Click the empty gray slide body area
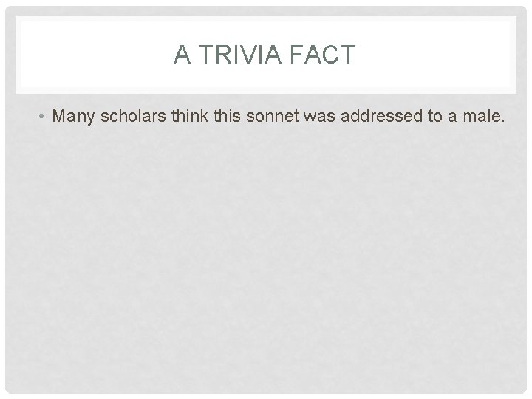Image resolution: width=532 pixels, height=399 pixels. 266,258
